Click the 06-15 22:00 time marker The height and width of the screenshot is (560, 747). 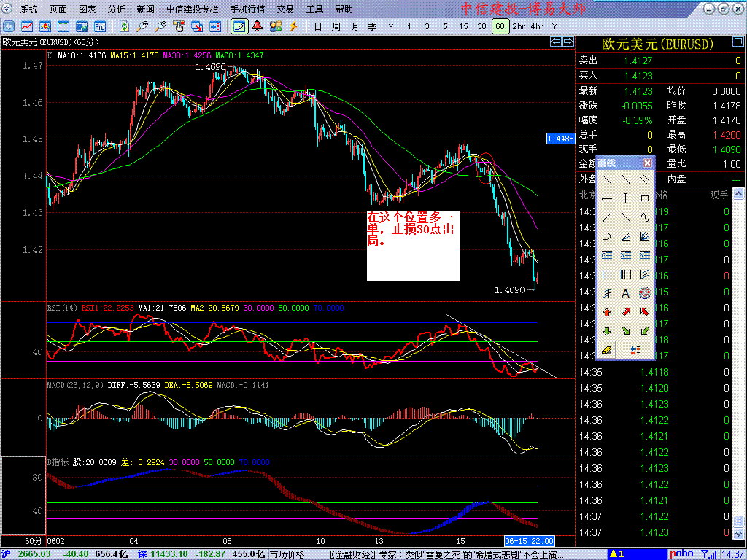pos(530,541)
